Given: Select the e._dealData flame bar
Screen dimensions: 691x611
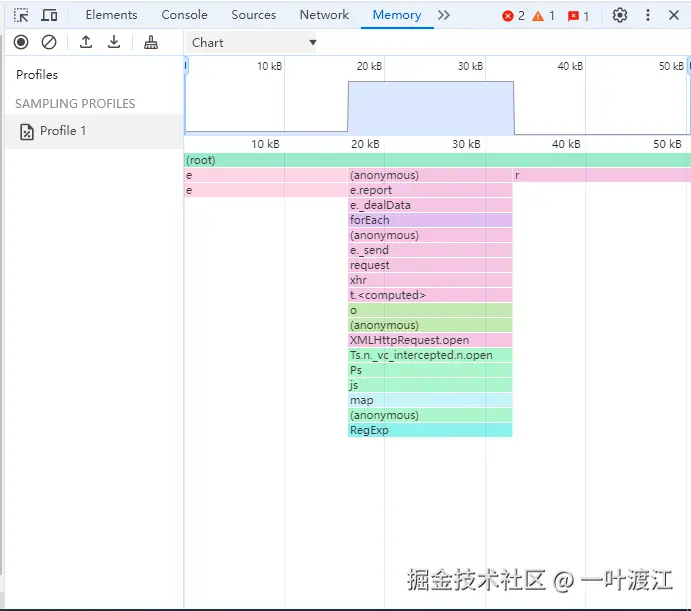Looking at the screenshot, I should pos(430,205).
